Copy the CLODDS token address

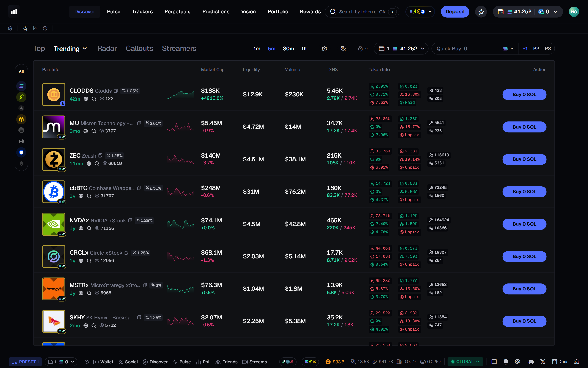(x=116, y=91)
